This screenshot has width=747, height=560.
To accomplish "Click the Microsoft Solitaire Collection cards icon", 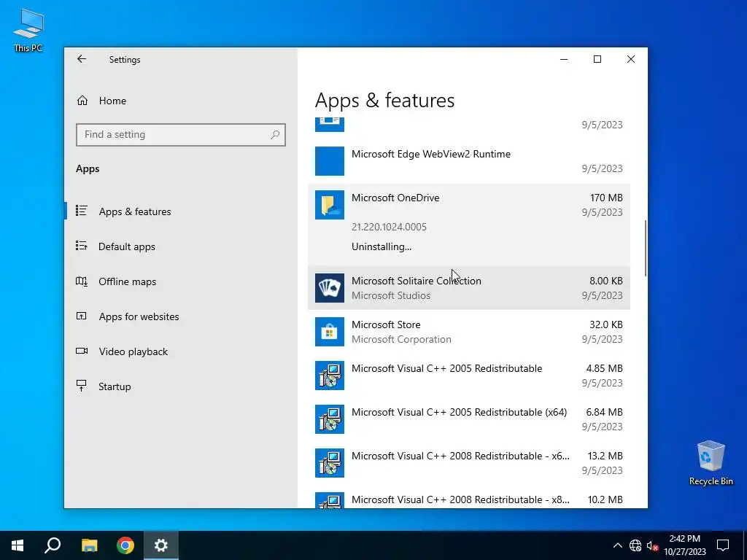I will (330, 287).
